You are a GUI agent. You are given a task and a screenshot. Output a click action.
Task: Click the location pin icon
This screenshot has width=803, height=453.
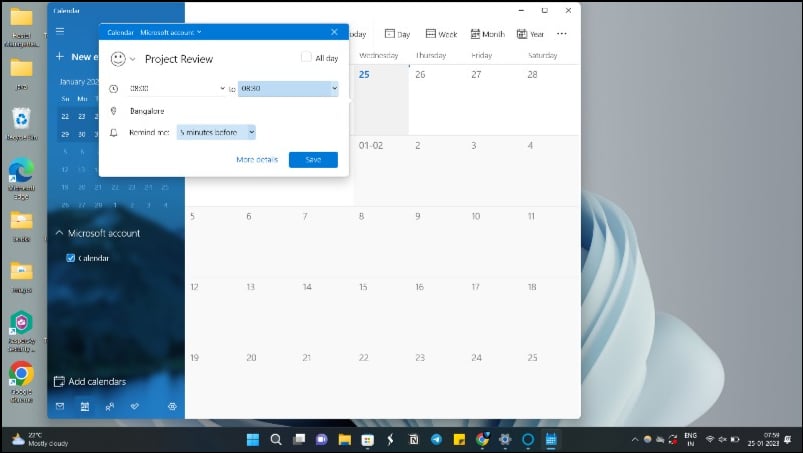[114, 111]
